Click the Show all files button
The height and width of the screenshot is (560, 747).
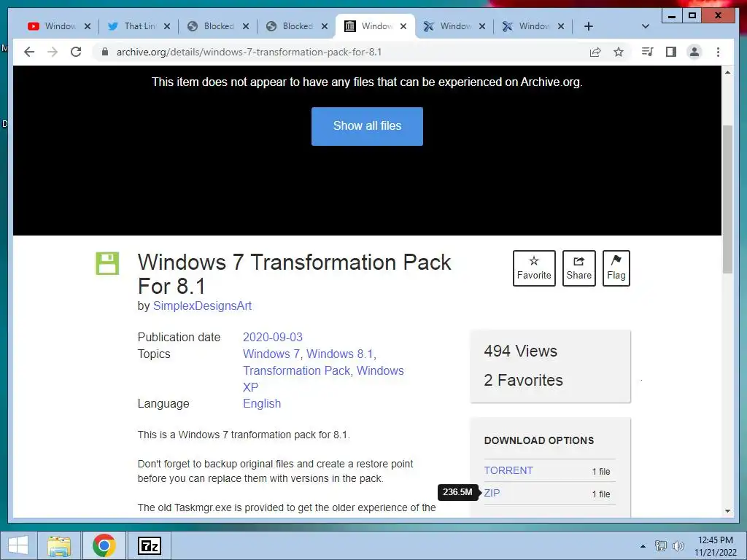[x=367, y=126]
